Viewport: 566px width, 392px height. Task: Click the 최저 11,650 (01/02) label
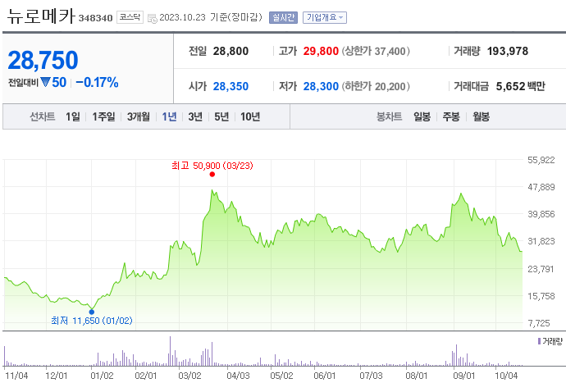(x=92, y=321)
